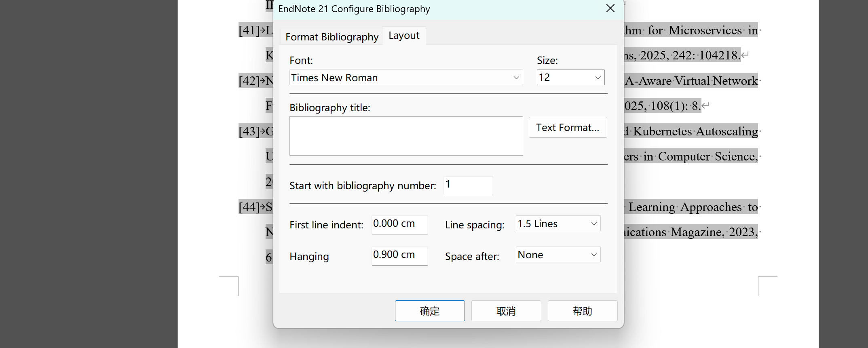Open the Size dropdown
The height and width of the screenshot is (348, 868).
pyautogui.click(x=570, y=78)
